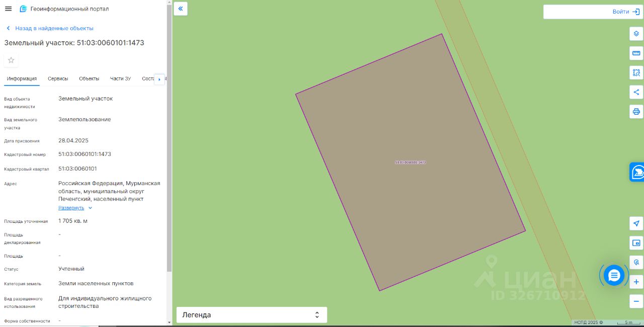Click the location target search icon
Image resolution: width=644 pixels, height=327 pixels.
(636, 262)
